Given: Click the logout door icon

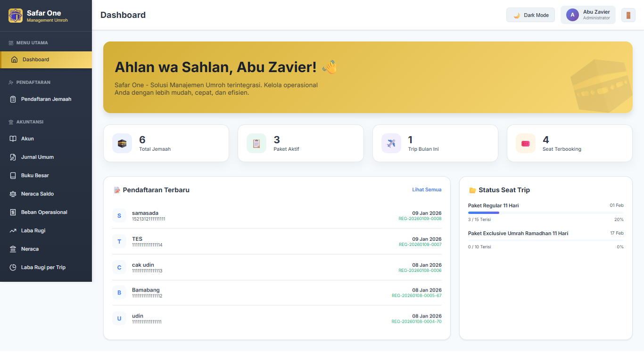Looking at the screenshot, I should 628,15.
